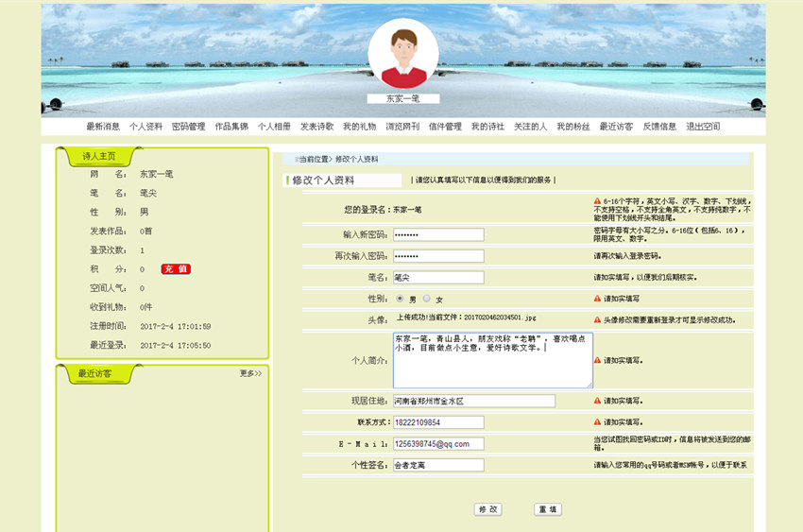
Task: Click 退出空间 to exit the space
Action: tap(703, 127)
